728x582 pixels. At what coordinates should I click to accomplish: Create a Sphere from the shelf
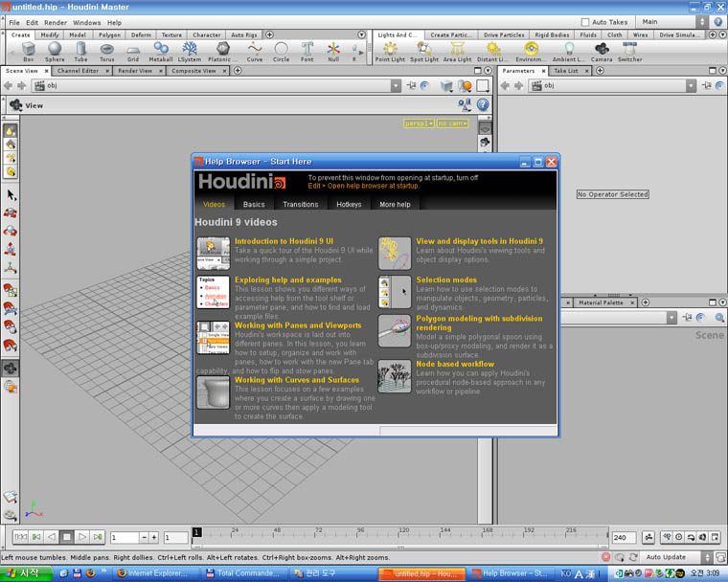point(55,52)
